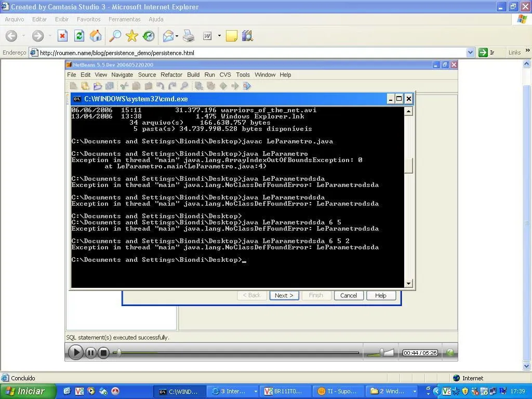Click the page icon beside the URL
Image resolution: width=532 pixels, height=399 pixels.
pyautogui.click(x=34, y=52)
